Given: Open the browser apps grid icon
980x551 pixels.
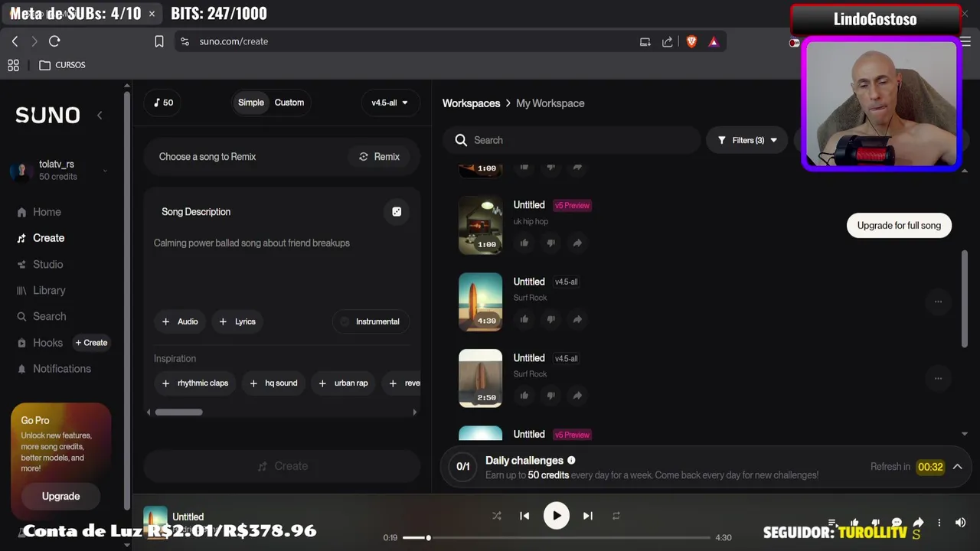Looking at the screenshot, I should pyautogui.click(x=13, y=65).
